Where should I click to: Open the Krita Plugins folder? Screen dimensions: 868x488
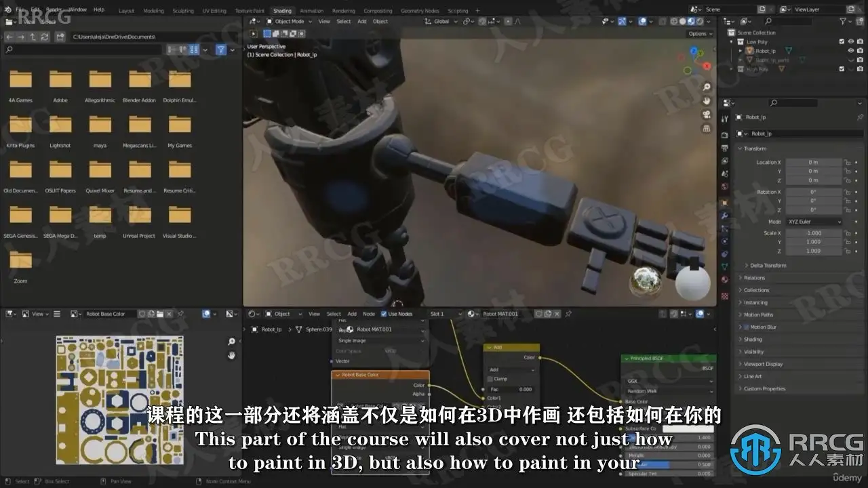(x=21, y=131)
